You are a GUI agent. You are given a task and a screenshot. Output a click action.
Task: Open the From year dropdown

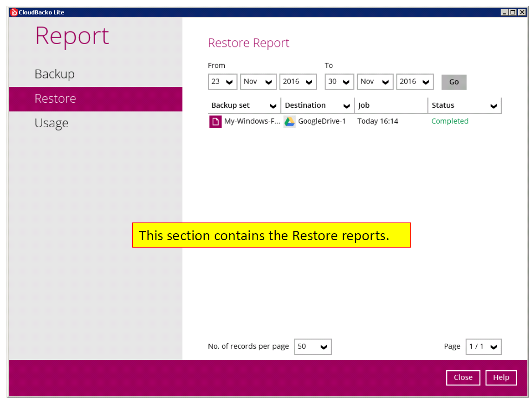coord(298,82)
